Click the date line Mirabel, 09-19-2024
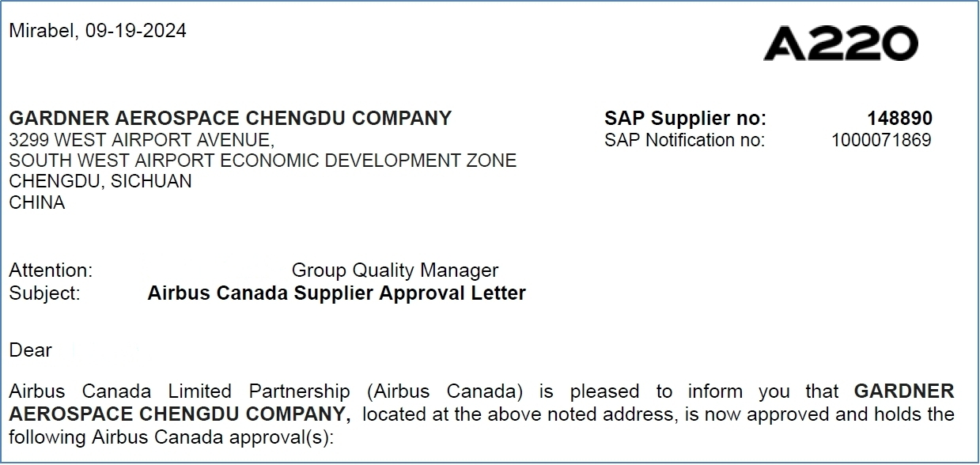This screenshot has width=980, height=465. pyautogui.click(x=97, y=31)
